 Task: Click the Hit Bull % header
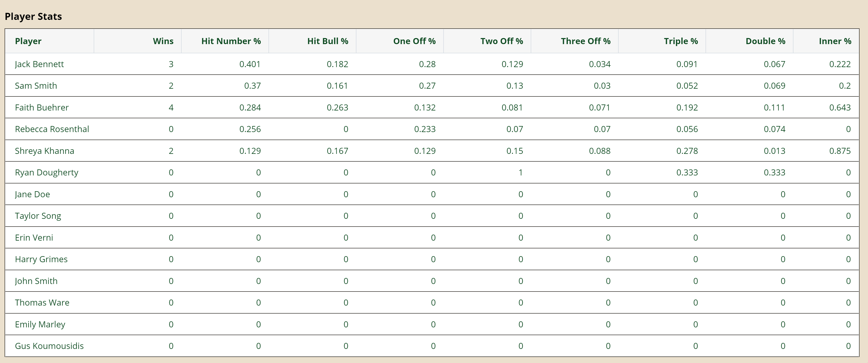[328, 41]
